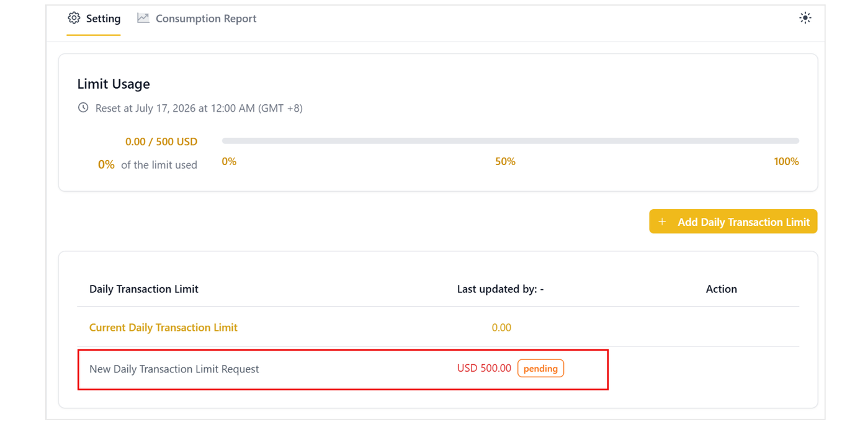The image size is (868, 440).
Task: Click the 0% progress marker label
Action: click(229, 161)
